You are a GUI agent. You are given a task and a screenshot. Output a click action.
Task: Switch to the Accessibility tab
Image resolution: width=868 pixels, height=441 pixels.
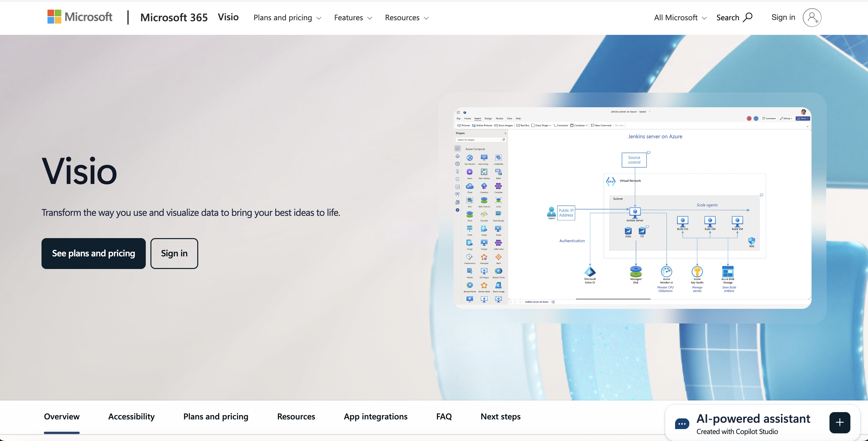(x=131, y=416)
